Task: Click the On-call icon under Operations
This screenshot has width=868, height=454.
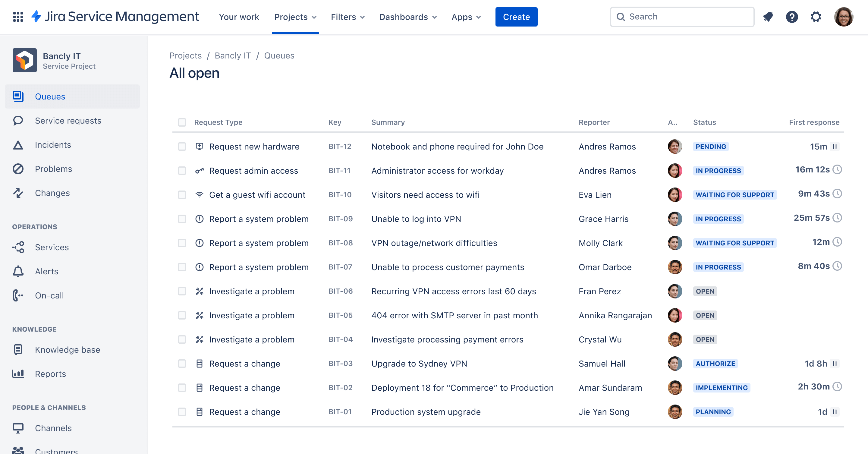Action: [x=18, y=295]
